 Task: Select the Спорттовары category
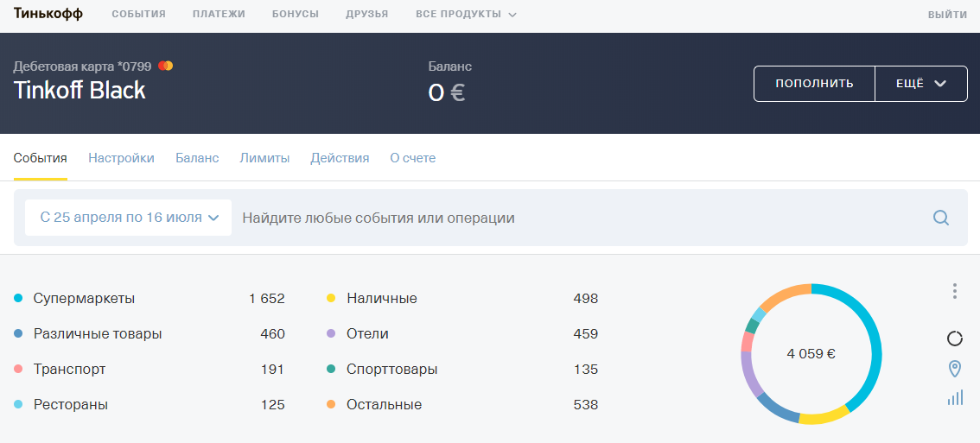coord(391,370)
